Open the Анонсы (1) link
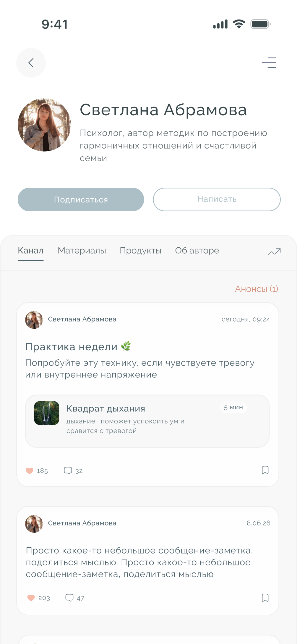This screenshot has width=297, height=644. click(x=257, y=289)
